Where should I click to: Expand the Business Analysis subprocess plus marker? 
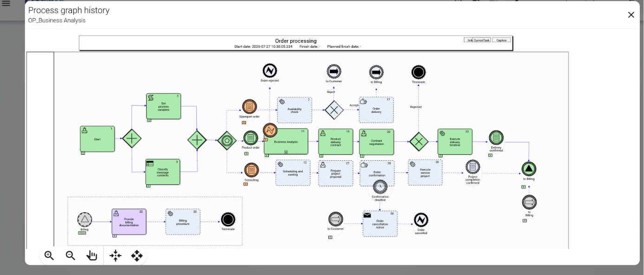(286, 152)
